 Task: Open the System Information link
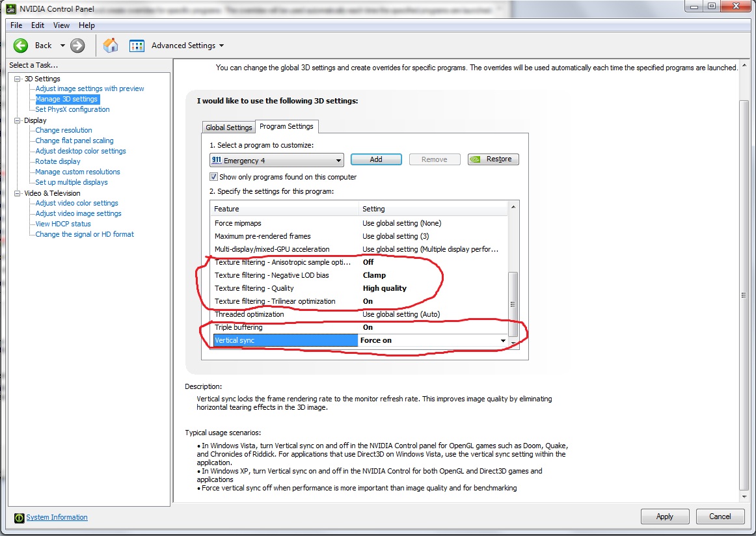click(57, 517)
